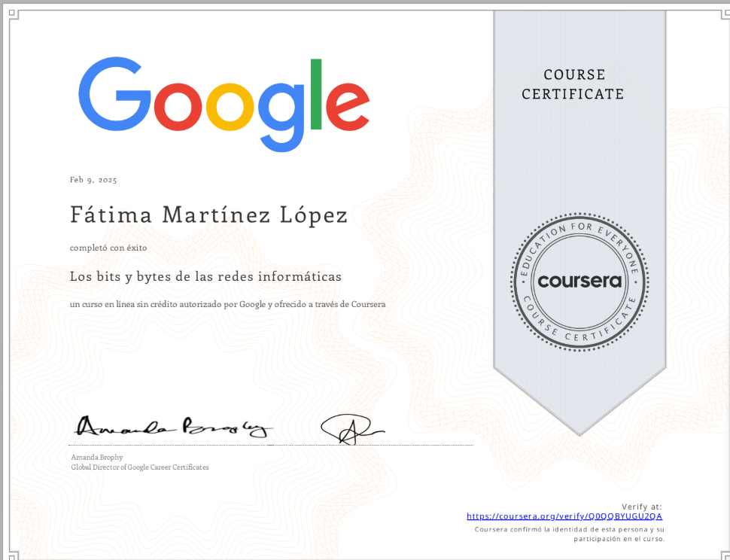This screenshot has height=560, width=730.
Task: Click the Coursera course certificate seal
Action: [579, 282]
